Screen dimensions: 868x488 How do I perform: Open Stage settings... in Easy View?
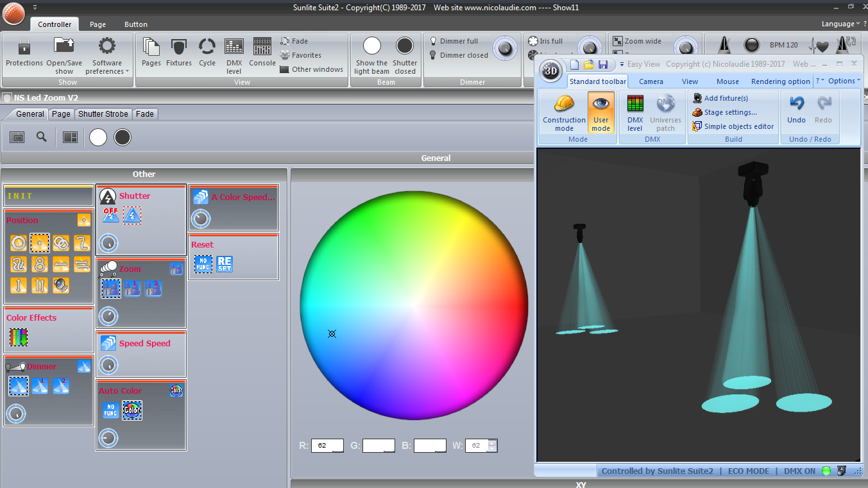coord(725,112)
